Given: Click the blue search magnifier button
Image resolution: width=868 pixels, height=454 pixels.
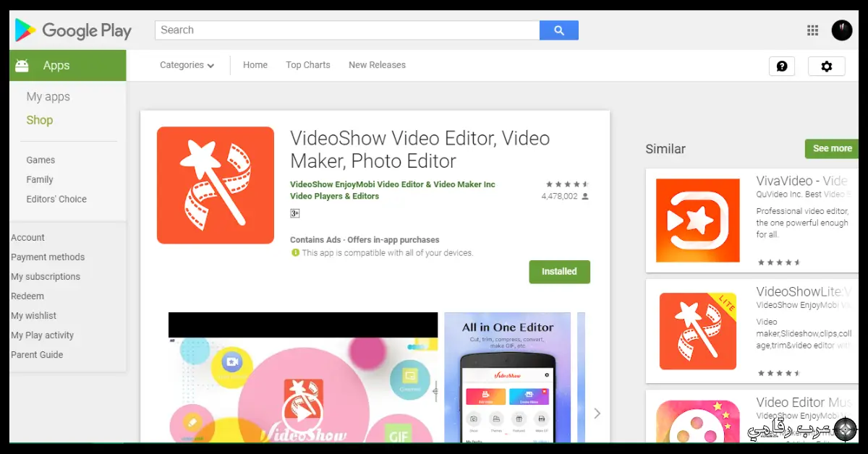Looking at the screenshot, I should [558, 30].
